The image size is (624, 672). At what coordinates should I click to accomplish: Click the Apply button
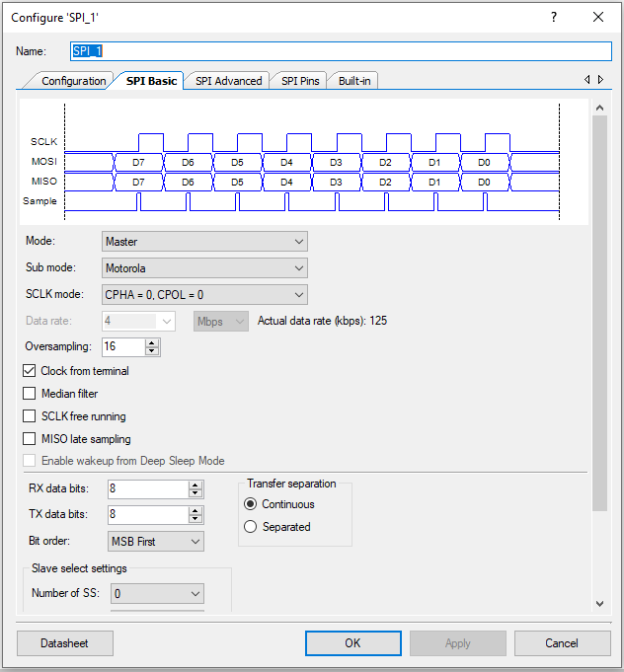[x=457, y=643]
